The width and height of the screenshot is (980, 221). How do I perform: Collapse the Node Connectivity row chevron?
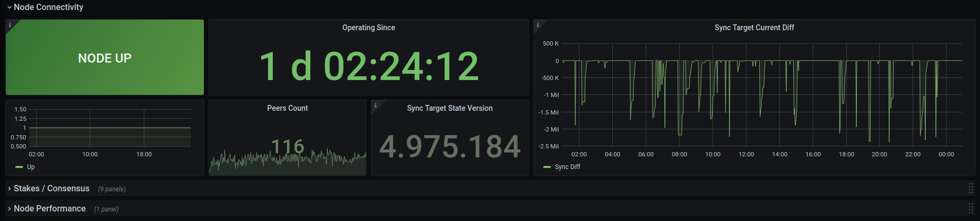(9, 7)
